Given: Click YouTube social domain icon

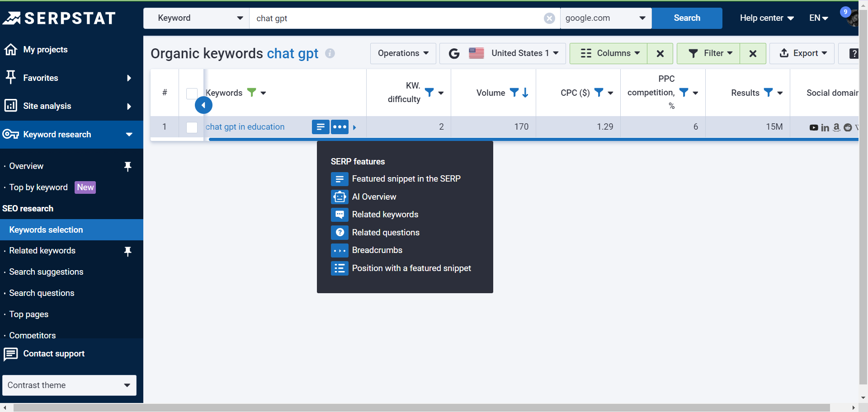Looking at the screenshot, I should click(x=814, y=128).
